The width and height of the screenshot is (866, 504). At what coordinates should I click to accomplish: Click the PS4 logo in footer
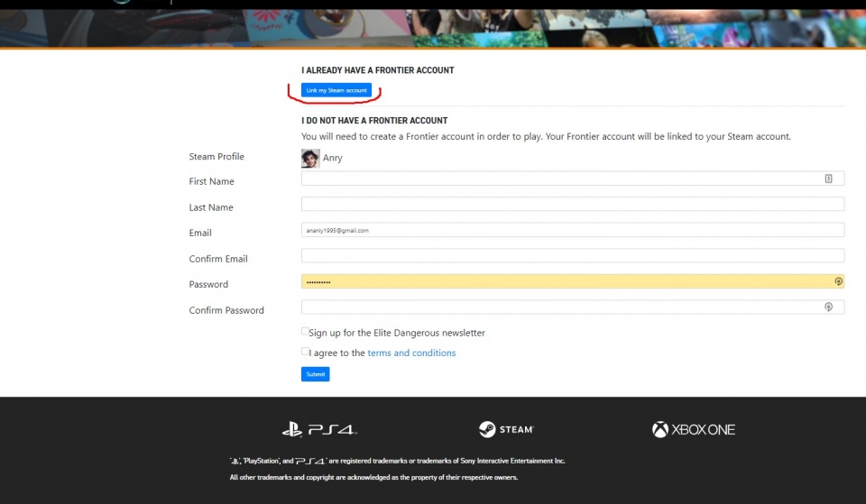point(319,429)
